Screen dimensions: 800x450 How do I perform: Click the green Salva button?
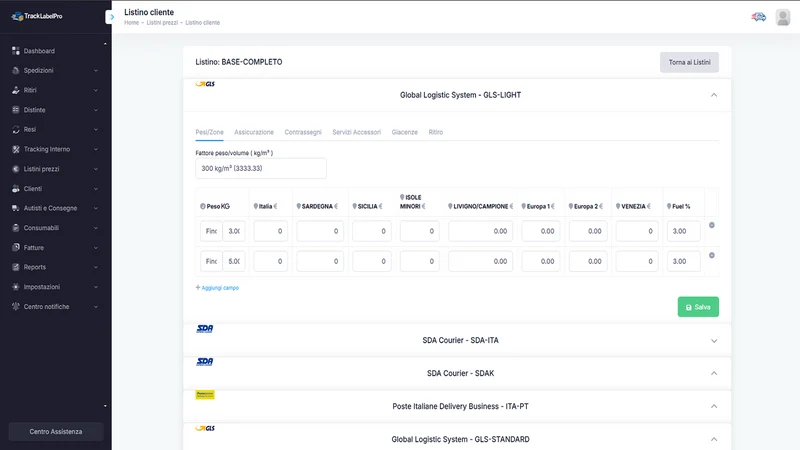(x=698, y=307)
